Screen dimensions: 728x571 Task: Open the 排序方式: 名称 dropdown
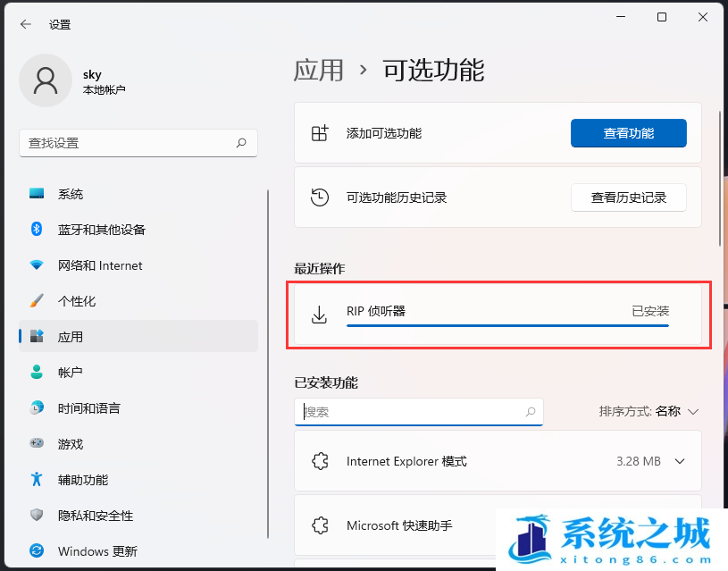click(x=649, y=411)
